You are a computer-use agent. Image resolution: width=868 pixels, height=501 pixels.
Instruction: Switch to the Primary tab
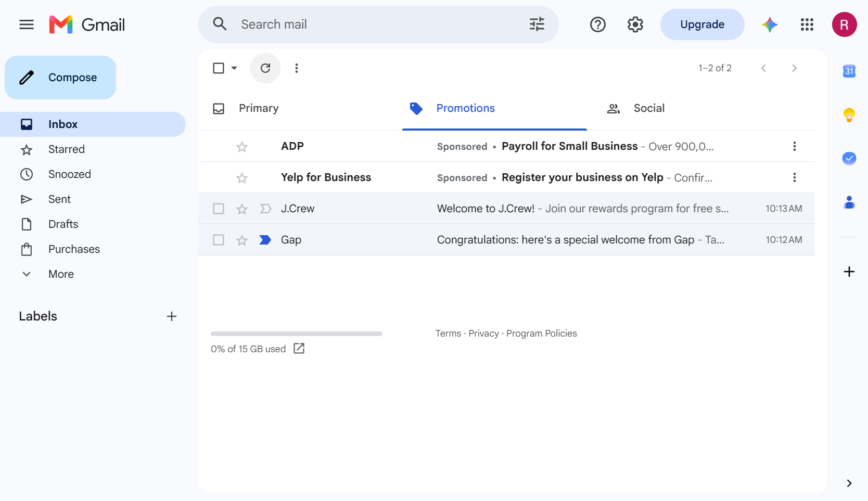point(300,108)
